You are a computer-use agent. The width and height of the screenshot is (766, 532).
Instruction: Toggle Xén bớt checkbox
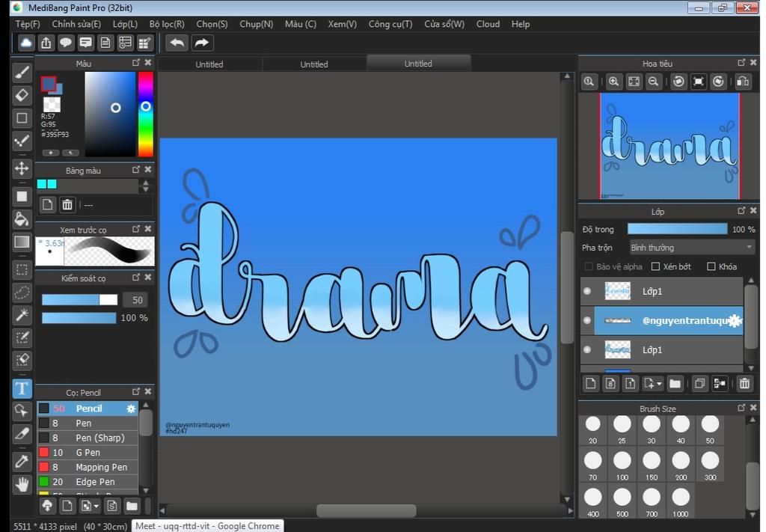point(655,266)
